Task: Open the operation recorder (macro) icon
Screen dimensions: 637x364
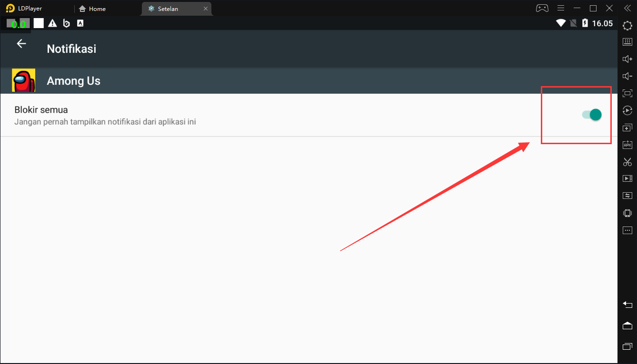Action: 627,110
